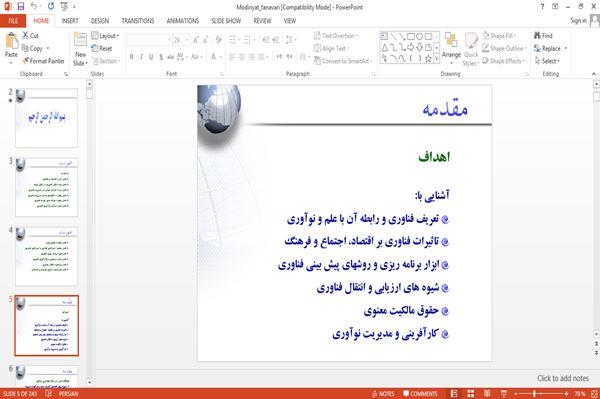Center the text
The width and height of the screenshot is (600, 399).
(x=241, y=57)
